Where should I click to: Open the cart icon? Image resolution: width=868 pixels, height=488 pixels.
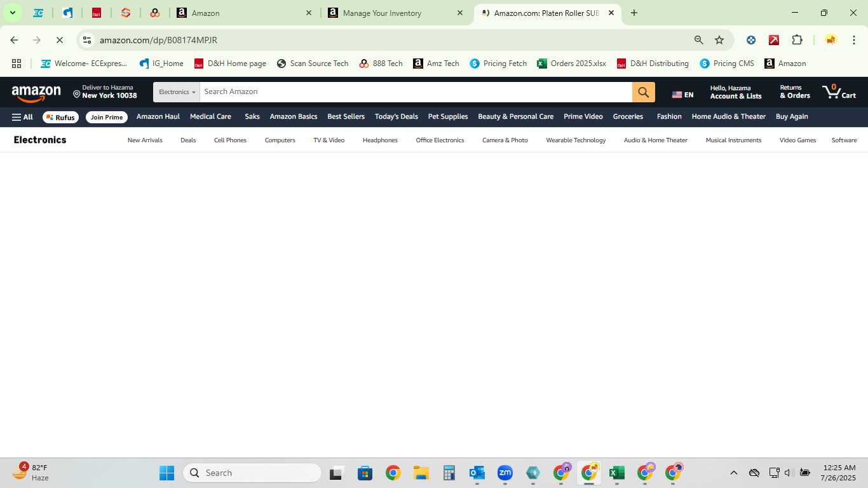[x=839, y=92]
